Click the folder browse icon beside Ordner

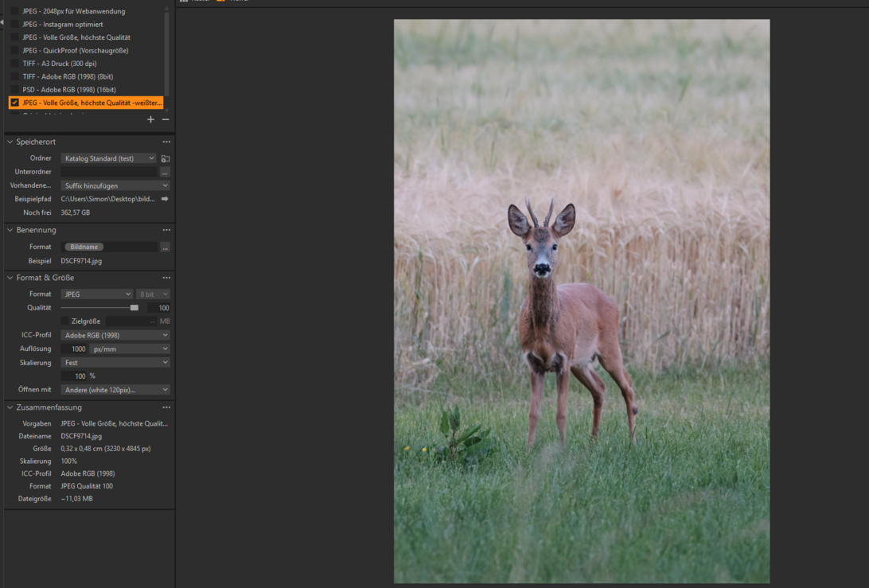(166, 158)
